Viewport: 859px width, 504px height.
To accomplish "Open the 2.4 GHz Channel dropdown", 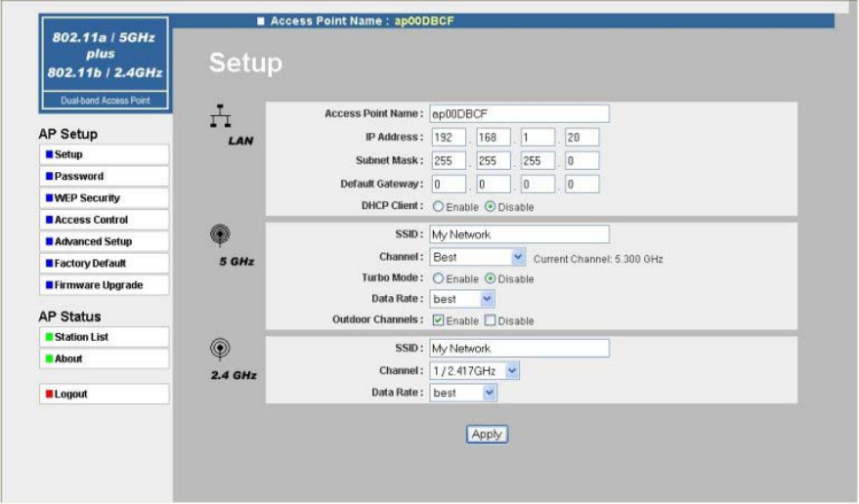I will coord(474,371).
